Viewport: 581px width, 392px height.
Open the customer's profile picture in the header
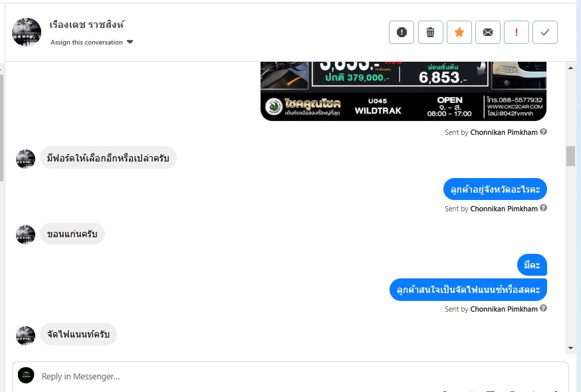pyautogui.click(x=27, y=32)
